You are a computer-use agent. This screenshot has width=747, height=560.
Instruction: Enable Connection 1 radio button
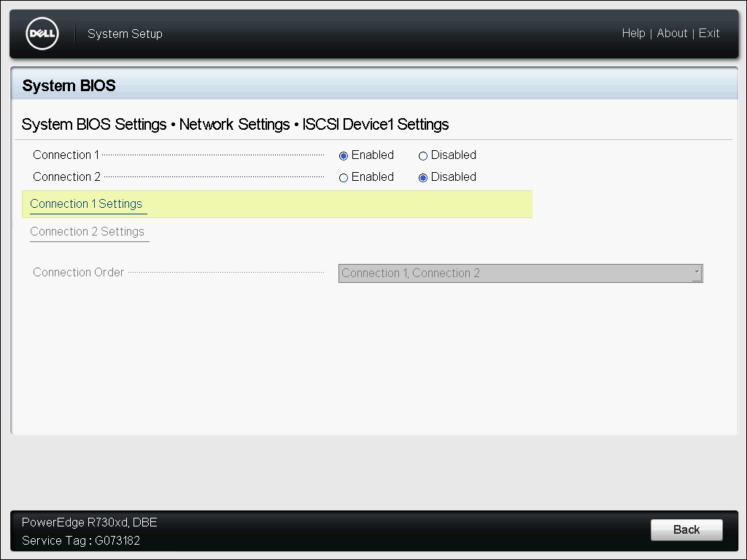[344, 156]
